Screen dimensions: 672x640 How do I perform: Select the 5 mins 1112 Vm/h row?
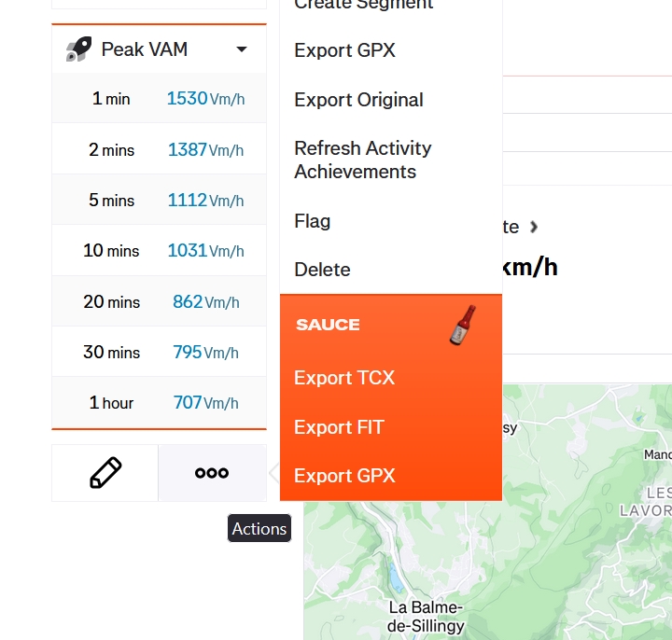pyautogui.click(x=159, y=200)
